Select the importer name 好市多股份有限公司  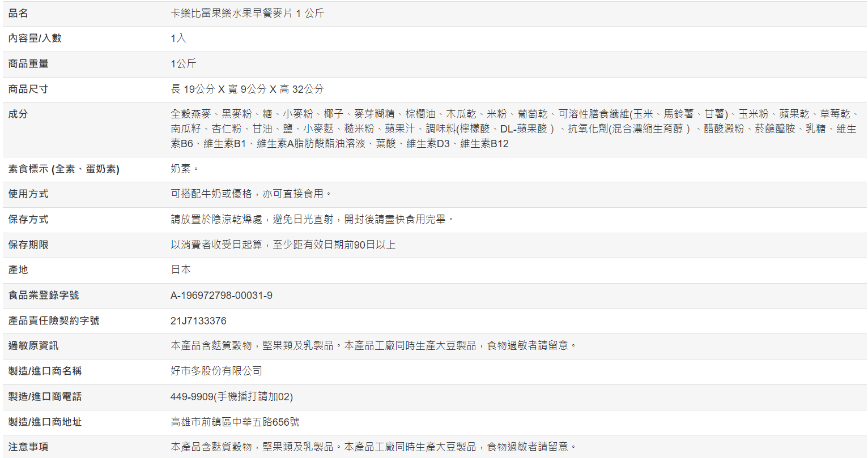216,371
